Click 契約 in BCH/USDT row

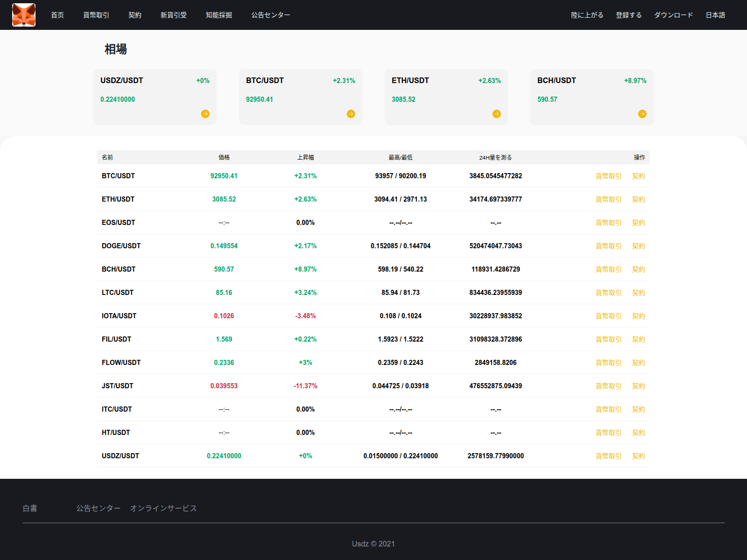[x=639, y=269]
